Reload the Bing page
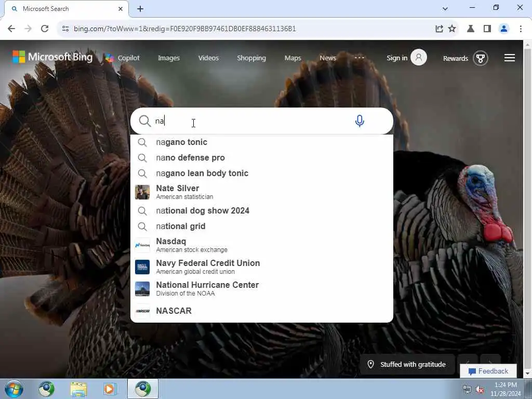532x399 pixels. pyautogui.click(x=45, y=29)
